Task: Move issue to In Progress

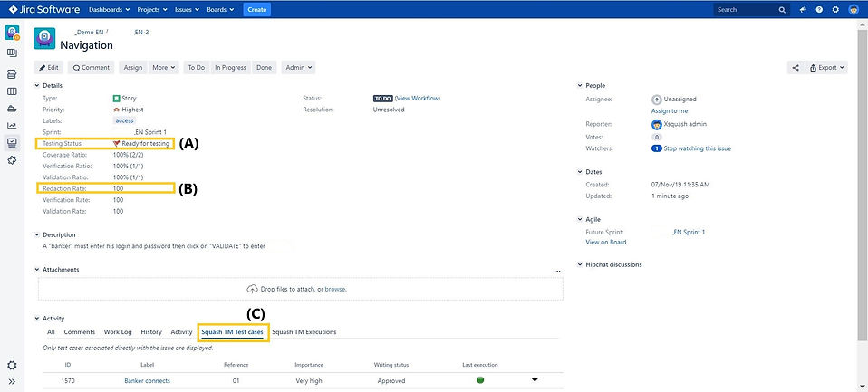Action: [x=230, y=68]
